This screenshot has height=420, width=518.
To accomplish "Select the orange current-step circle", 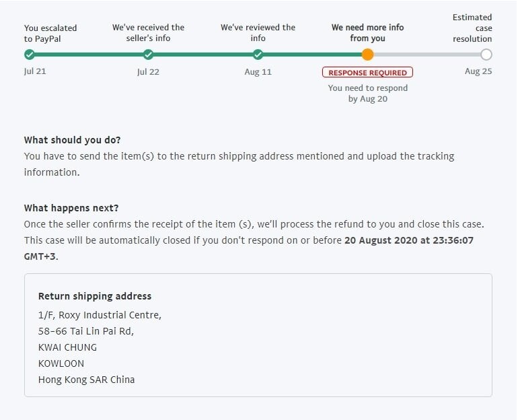I will click(x=367, y=55).
